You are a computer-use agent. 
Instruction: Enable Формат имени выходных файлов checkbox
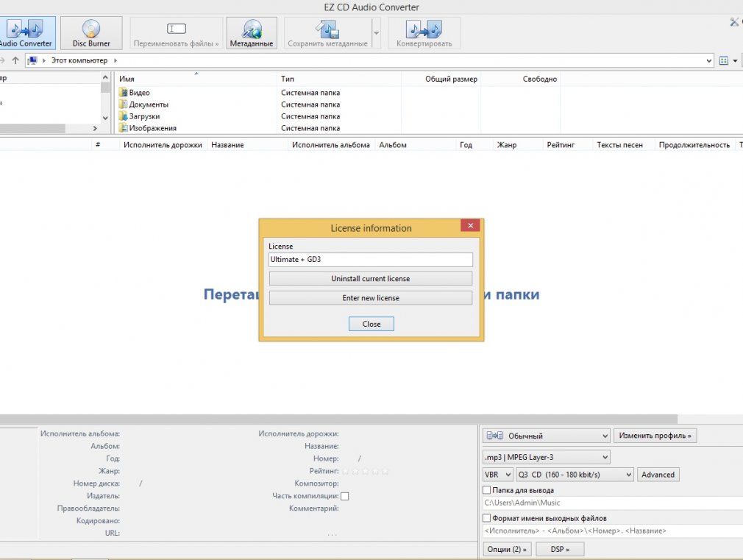pos(487,518)
